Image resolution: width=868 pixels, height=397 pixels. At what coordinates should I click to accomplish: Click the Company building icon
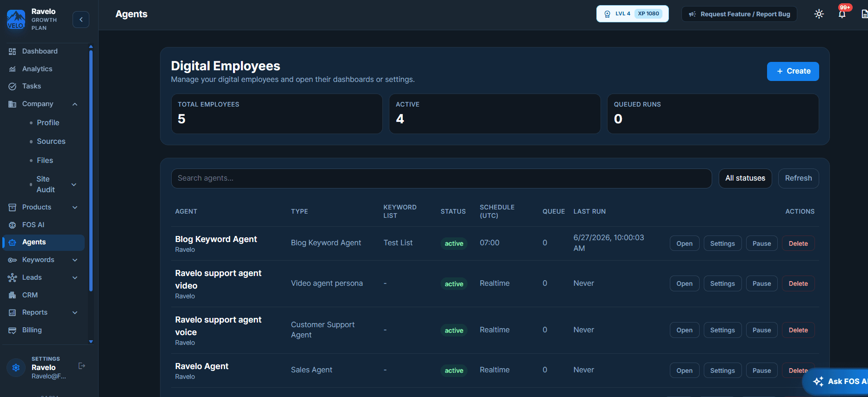pos(13,104)
